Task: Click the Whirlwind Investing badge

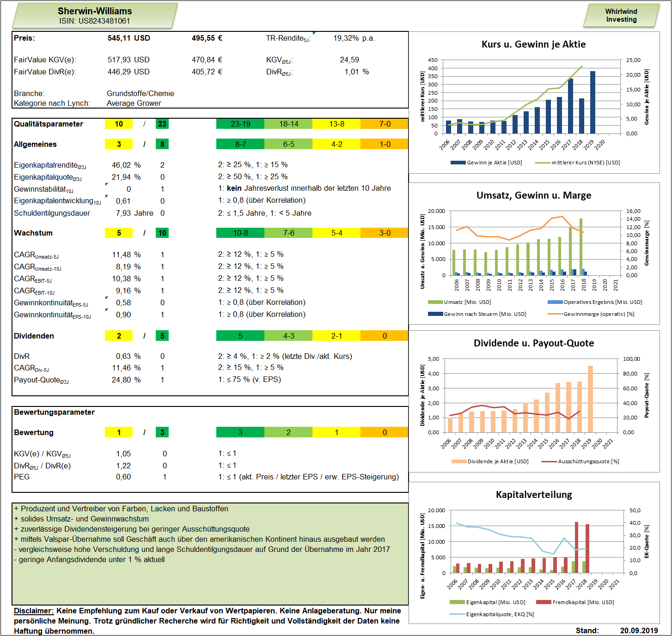Action: (621, 15)
